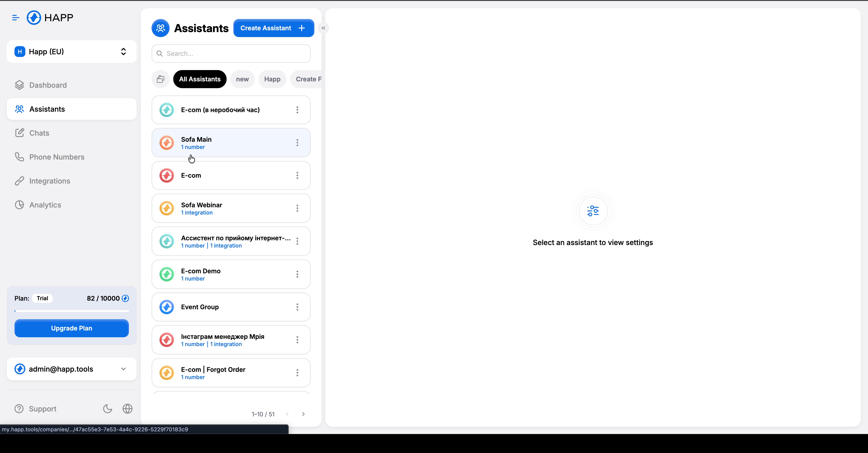This screenshot has height=453, width=868.
Task: Focus the assistants Search field
Action: point(236,54)
